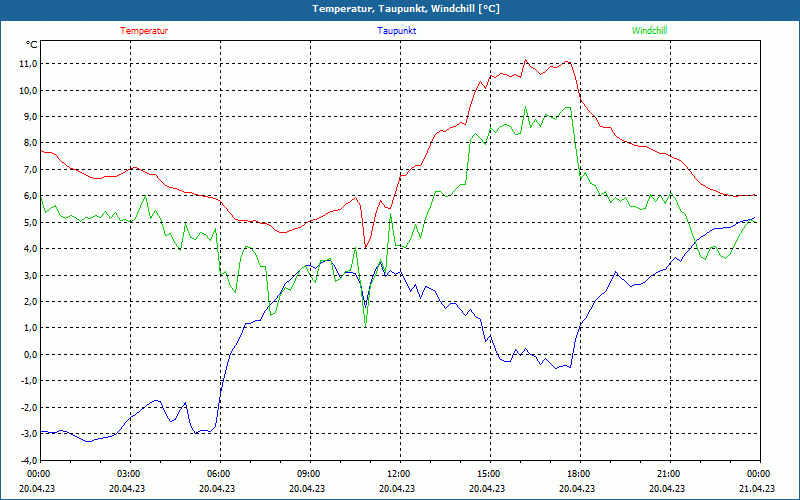
Task: Click the 2,0 y-axis value
Action: tap(30, 302)
